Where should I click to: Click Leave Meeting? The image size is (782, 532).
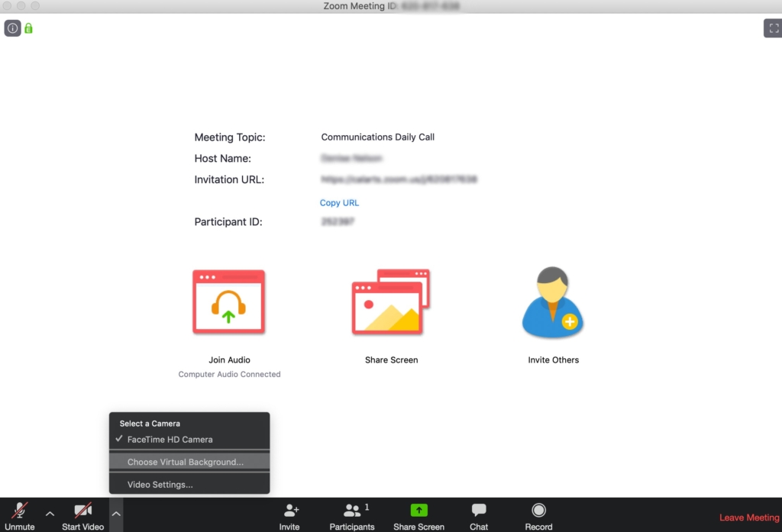pos(749,517)
